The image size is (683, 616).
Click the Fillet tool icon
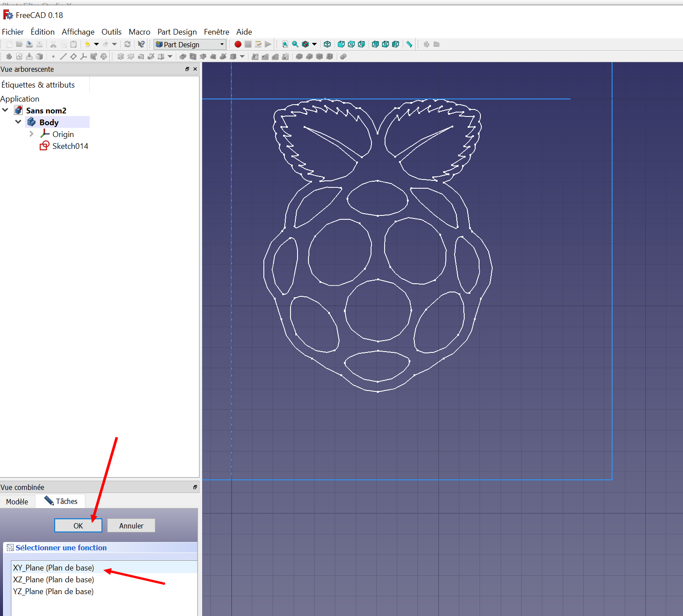click(x=299, y=56)
